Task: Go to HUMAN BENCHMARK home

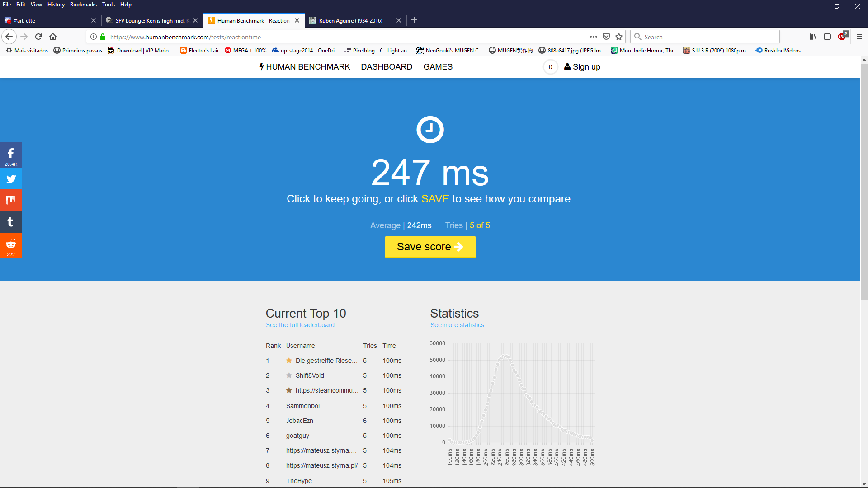Action: tap(305, 67)
